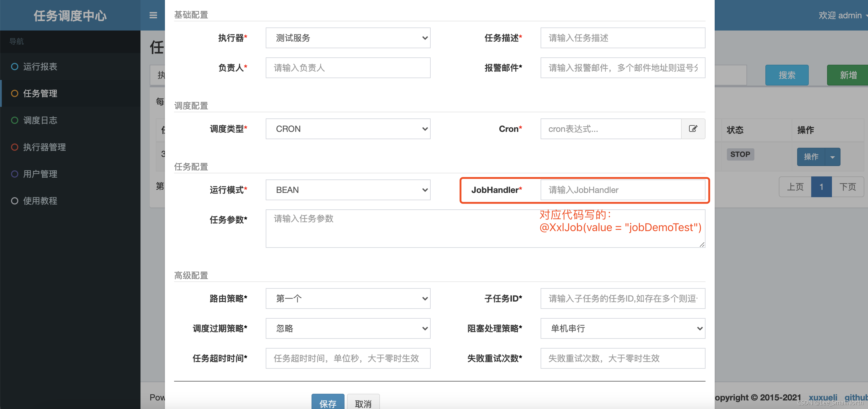
Task: Focus the 任务描述 input field
Action: pyautogui.click(x=623, y=38)
